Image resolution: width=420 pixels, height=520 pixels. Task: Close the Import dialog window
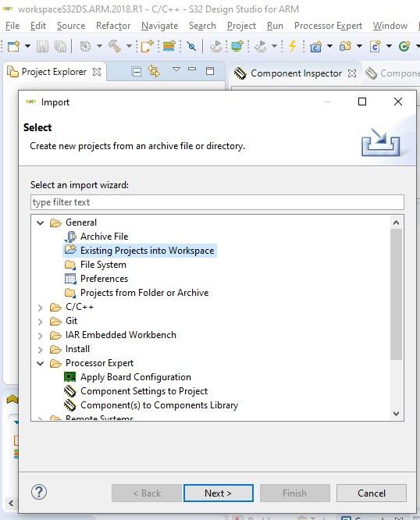398,102
